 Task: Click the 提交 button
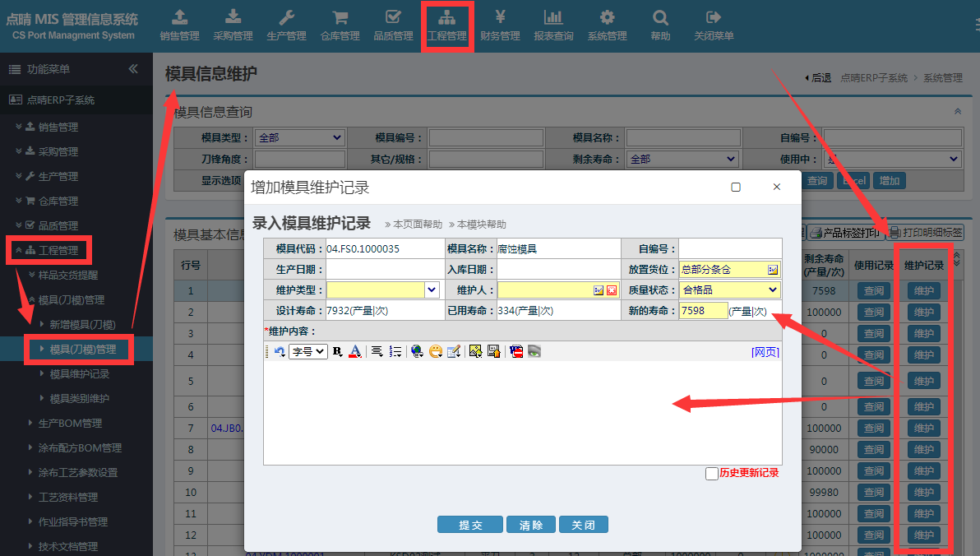point(469,525)
